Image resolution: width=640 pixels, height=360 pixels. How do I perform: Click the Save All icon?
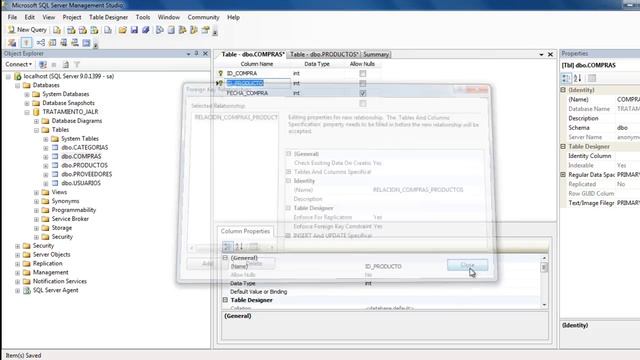(x=145, y=30)
